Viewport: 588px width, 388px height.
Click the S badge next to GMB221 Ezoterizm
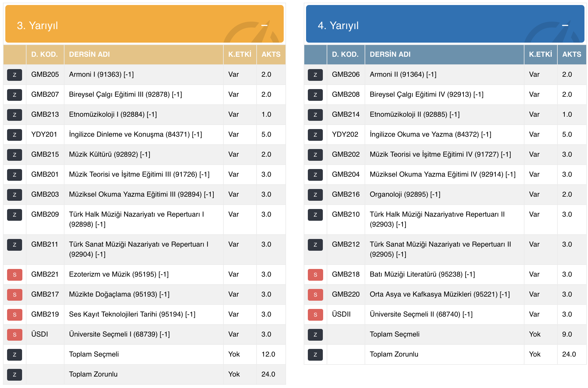tap(14, 275)
